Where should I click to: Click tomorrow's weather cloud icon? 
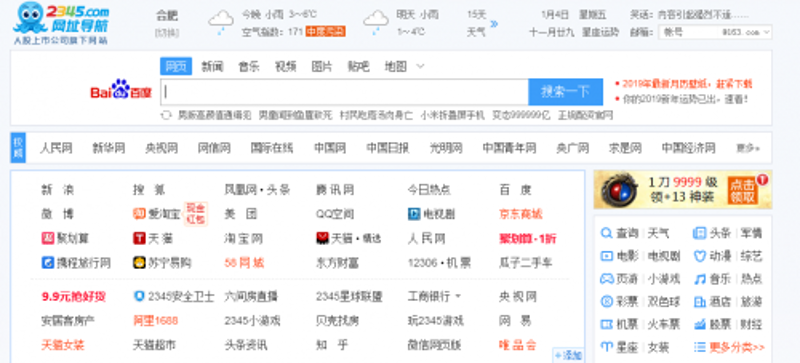376,22
